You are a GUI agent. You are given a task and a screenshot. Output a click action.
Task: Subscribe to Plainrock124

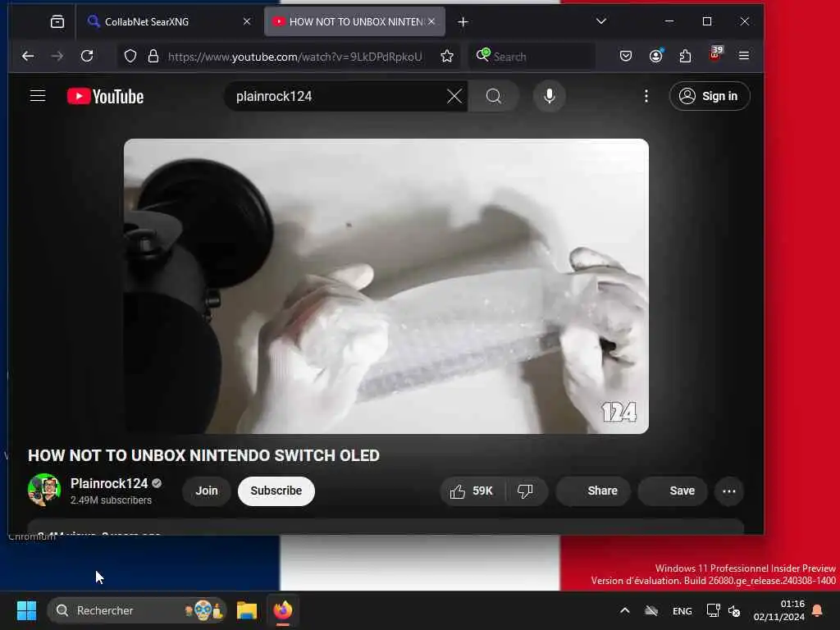point(276,491)
